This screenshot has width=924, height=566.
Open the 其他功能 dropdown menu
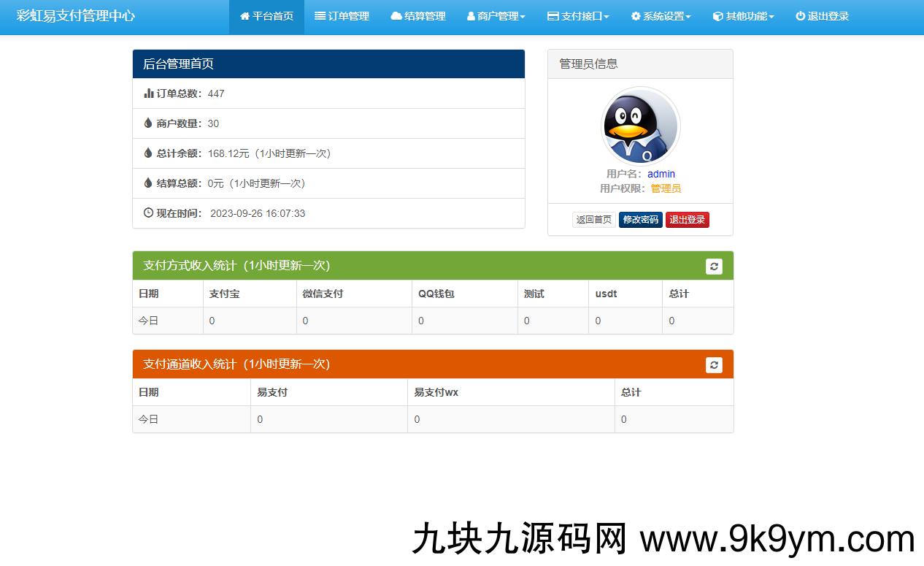click(x=743, y=16)
